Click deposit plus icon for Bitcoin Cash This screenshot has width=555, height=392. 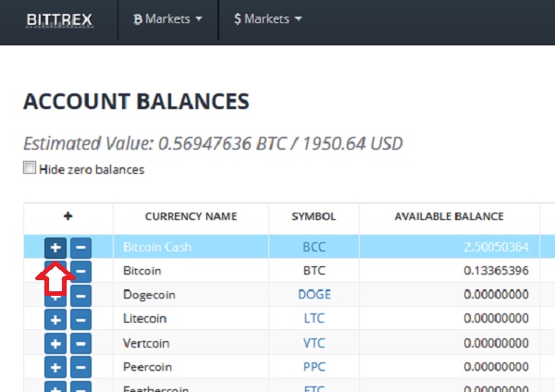tap(55, 247)
